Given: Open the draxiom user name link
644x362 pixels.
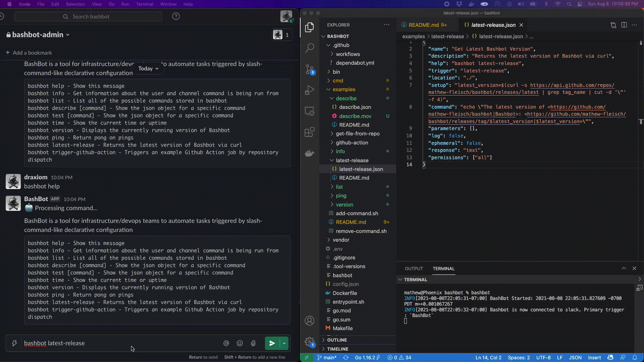Looking at the screenshot, I should (36, 177).
